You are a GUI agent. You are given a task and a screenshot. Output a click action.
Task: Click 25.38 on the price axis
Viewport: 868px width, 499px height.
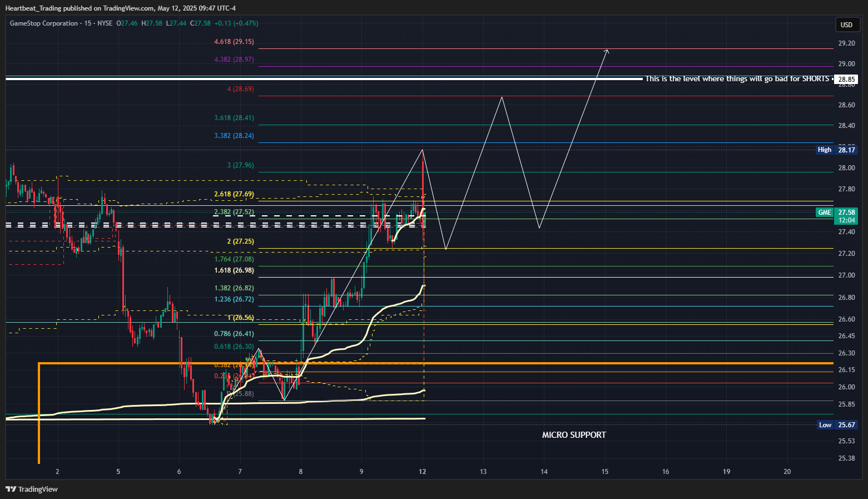[846, 458]
